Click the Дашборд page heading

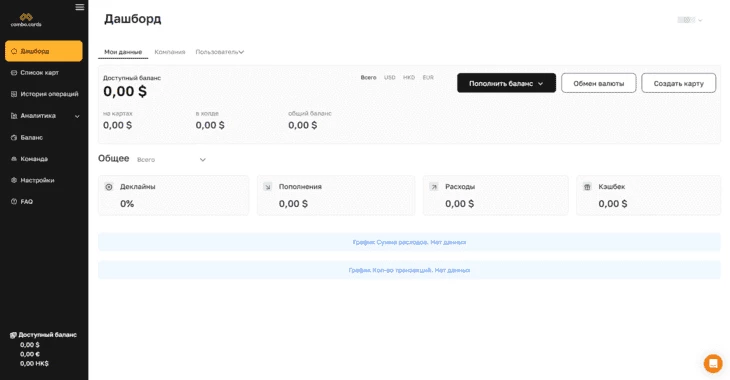click(133, 19)
